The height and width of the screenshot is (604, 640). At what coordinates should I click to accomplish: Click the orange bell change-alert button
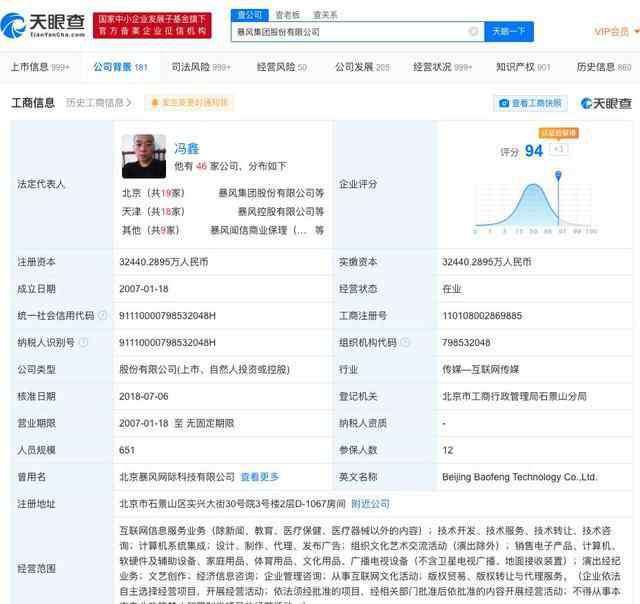[x=189, y=103]
